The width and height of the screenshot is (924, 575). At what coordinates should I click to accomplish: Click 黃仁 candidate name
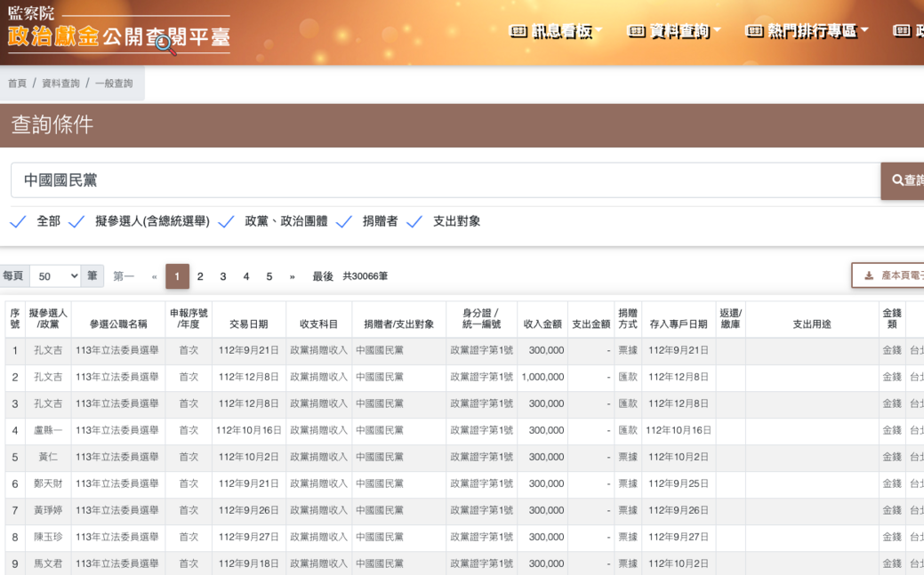[x=48, y=457]
